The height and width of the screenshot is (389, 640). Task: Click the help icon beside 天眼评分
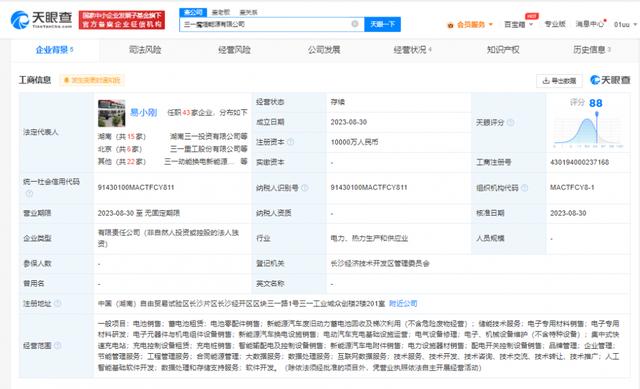point(510,122)
